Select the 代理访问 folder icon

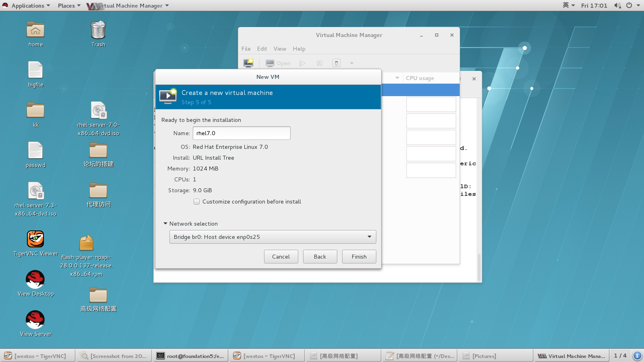pyautogui.click(x=98, y=191)
